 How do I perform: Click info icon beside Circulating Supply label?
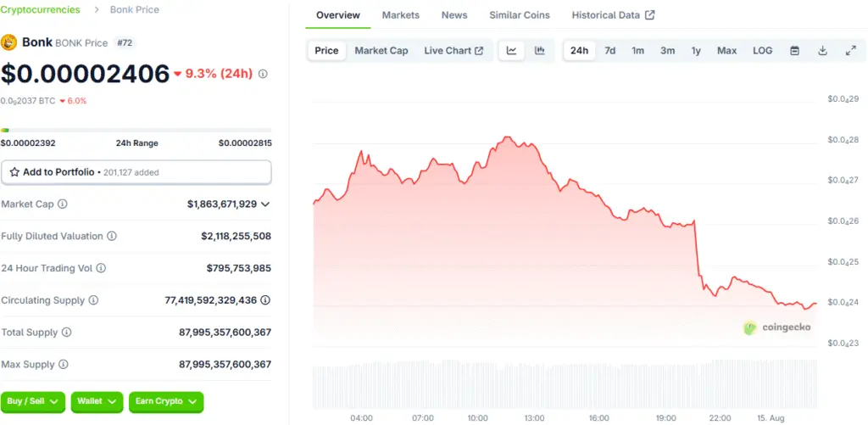point(93,300)
